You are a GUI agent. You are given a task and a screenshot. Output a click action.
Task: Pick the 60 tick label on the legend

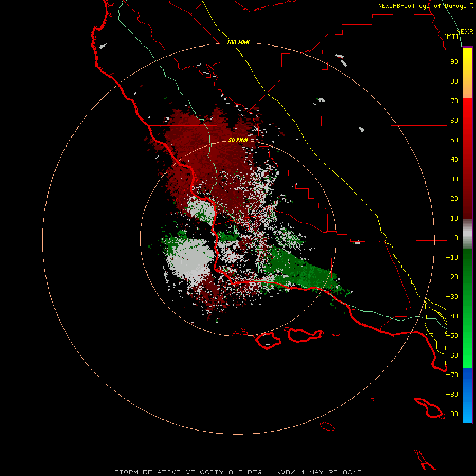click(x=454, y=121)
